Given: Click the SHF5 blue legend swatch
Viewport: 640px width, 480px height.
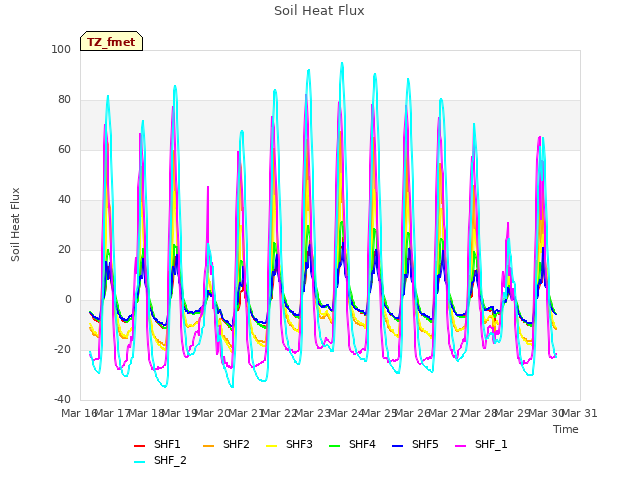Looking at the screenshot, I should (x=397, y=446).
